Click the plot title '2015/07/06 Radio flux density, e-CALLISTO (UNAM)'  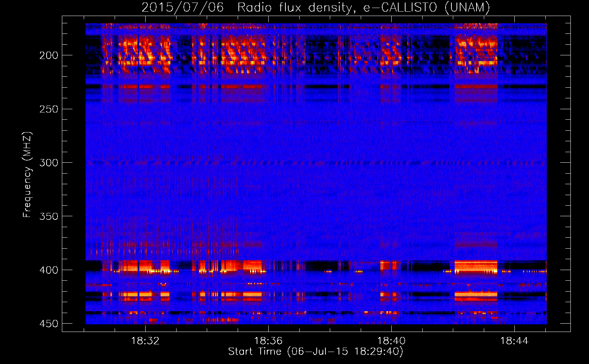(316, 7)
